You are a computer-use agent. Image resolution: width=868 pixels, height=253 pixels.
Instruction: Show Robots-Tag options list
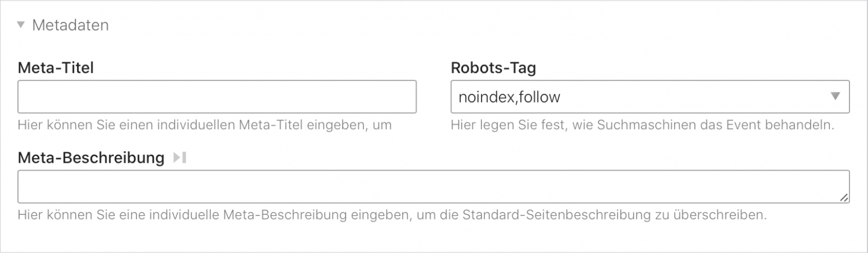(x=650, y=97)
